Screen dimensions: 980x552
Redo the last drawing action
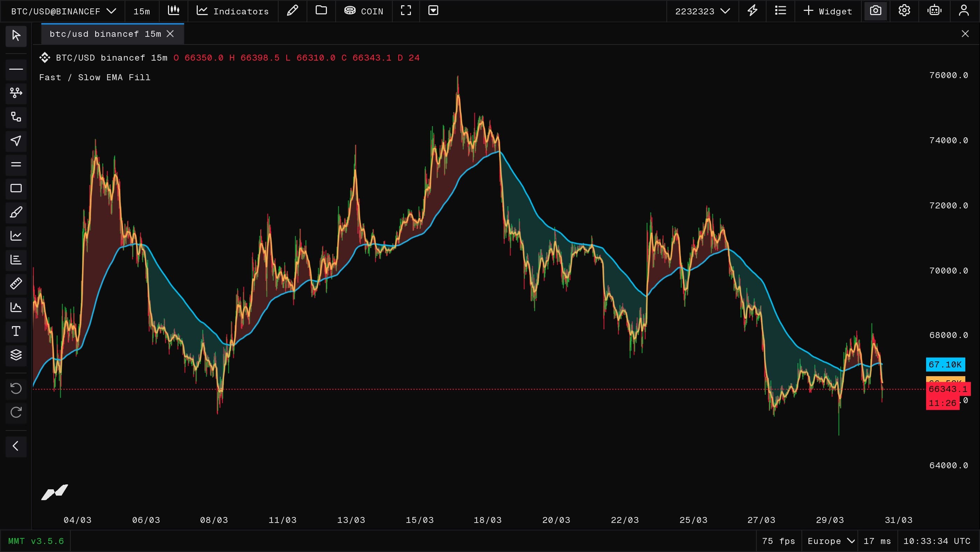(x=16, y=413)
